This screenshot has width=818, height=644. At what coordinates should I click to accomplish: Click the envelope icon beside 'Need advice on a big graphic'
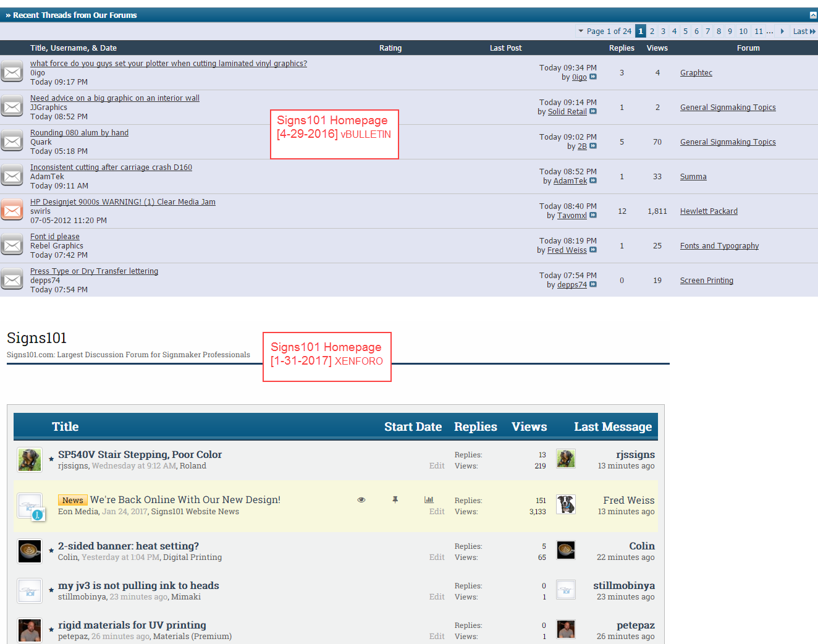click(12, 107)
